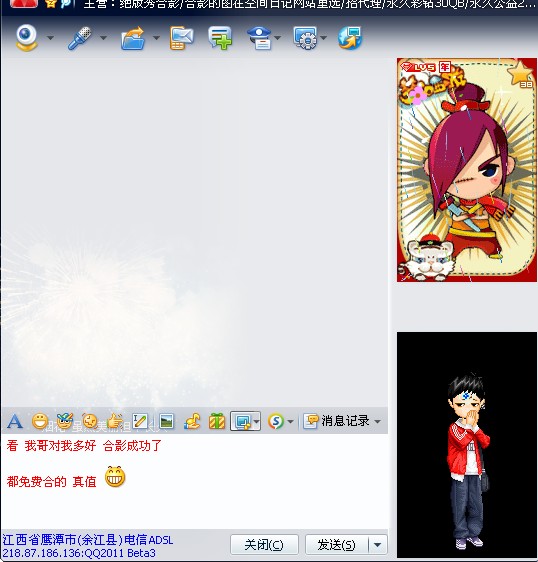This screenshot has height=562, width=538.
Task: Click the 发送(S) send button
Action: [x=337, y=545]
